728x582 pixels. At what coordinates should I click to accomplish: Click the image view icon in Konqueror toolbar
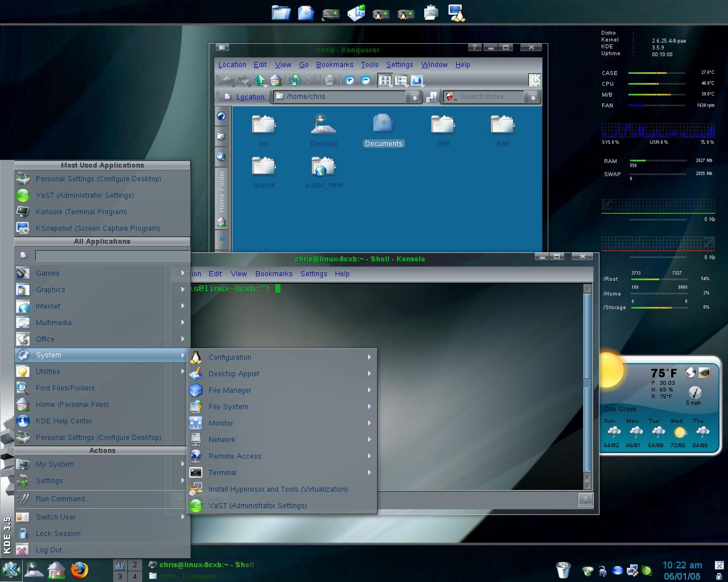tap(417, 80)
